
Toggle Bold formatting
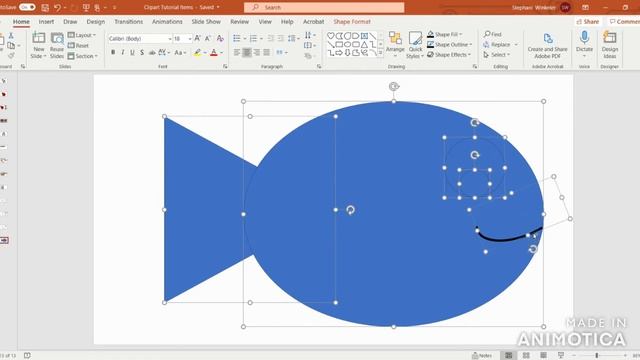(113, 52)
